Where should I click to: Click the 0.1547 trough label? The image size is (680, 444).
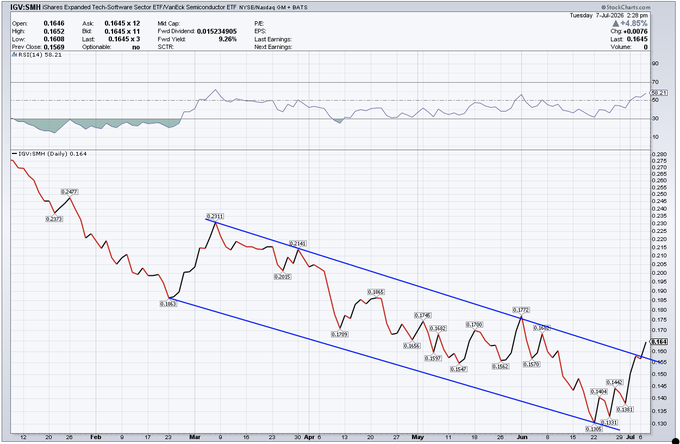(458, 369)
